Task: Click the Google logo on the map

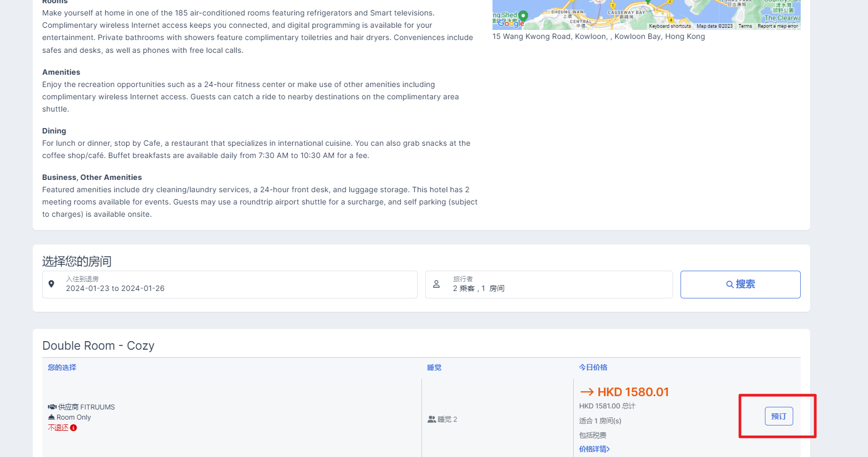Action: (x=511, y=23)
